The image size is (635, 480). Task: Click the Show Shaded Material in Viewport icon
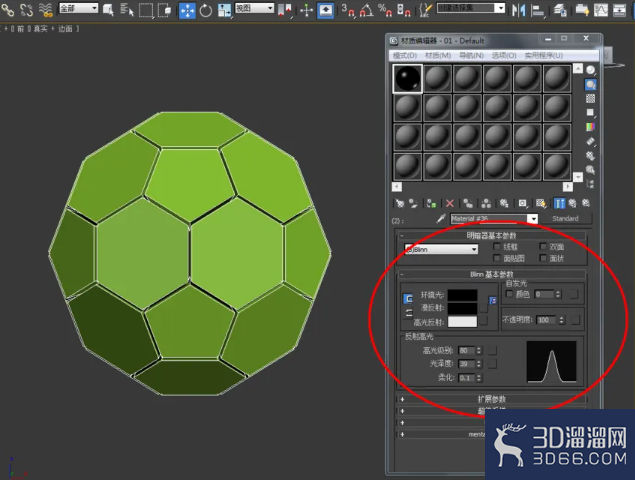541,203
